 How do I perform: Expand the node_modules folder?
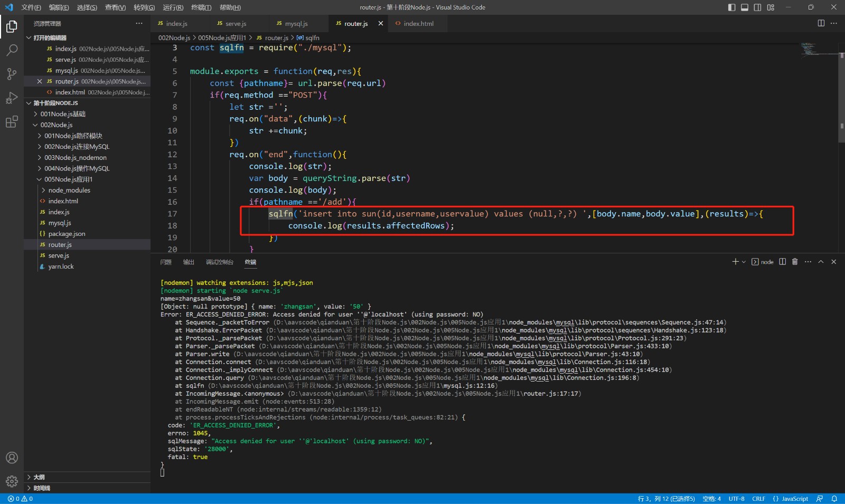point(87,190)
